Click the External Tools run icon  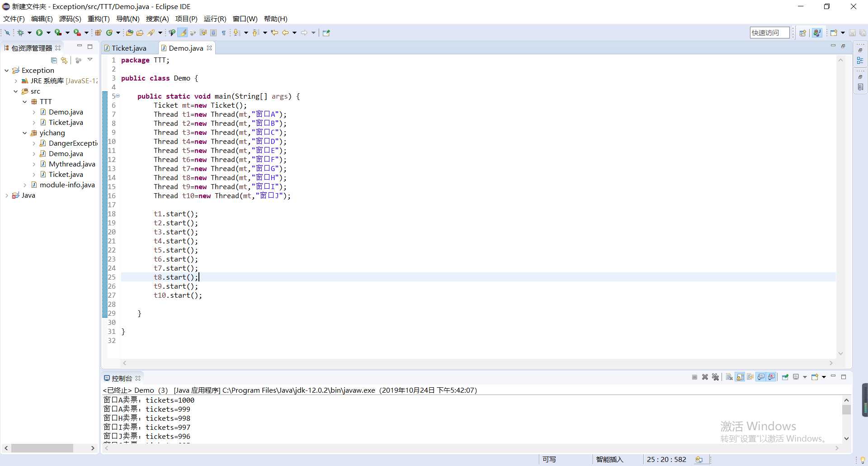(77, 33)
